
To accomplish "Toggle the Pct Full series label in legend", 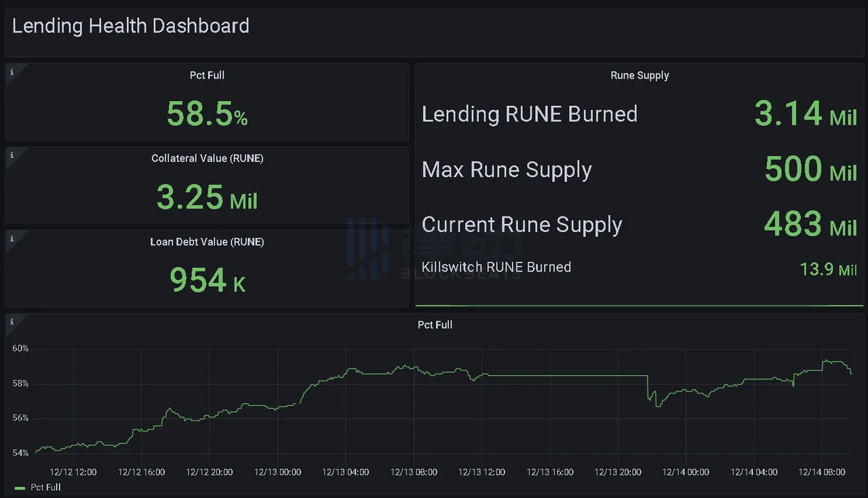I will point(45,487).
